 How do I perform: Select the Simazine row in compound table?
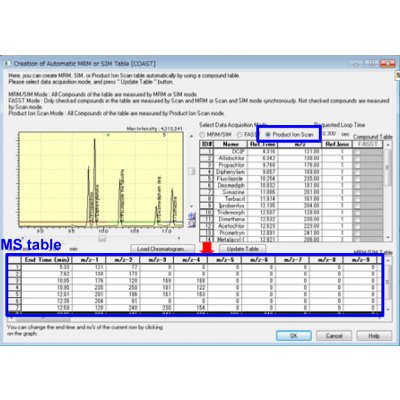click(x=276, y=192)
